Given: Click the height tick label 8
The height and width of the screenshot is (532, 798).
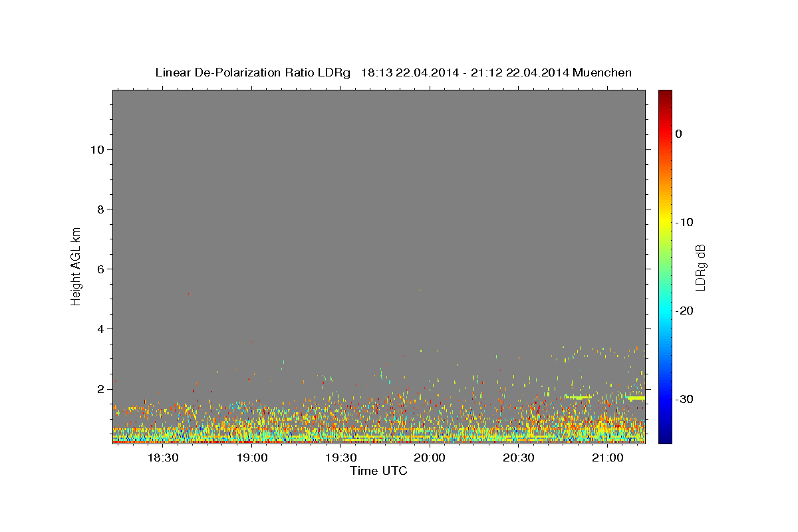Looking at the screenshot, I should 102,209.
